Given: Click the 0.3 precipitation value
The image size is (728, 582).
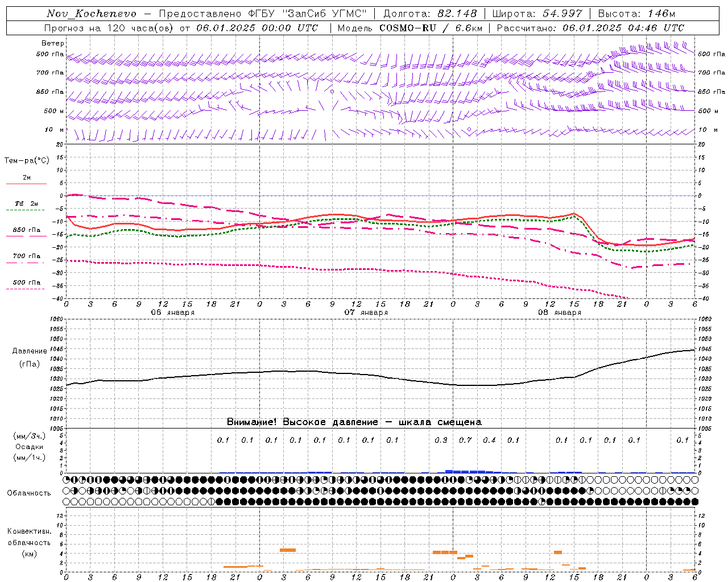Looking at the screenshot, I should [x=441, y=440].
